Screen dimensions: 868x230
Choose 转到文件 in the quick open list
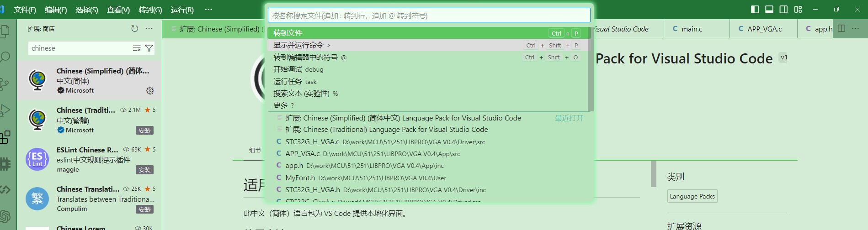[428, 33]
